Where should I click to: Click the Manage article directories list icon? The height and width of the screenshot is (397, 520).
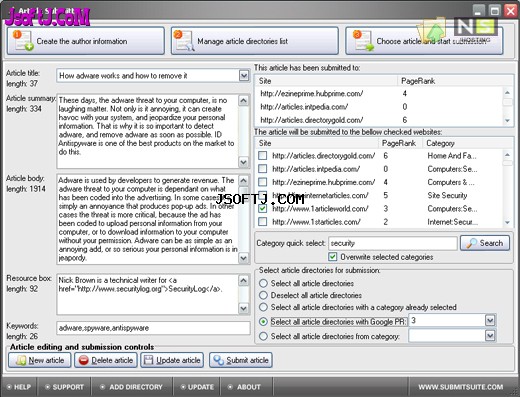pyautogui.click(x=184, y=41)
